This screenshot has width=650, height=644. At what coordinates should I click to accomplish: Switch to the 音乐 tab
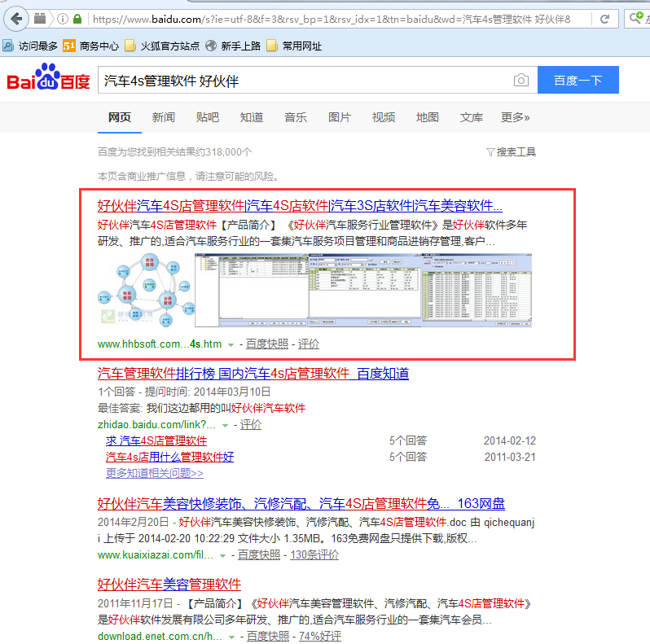(296, 118)
